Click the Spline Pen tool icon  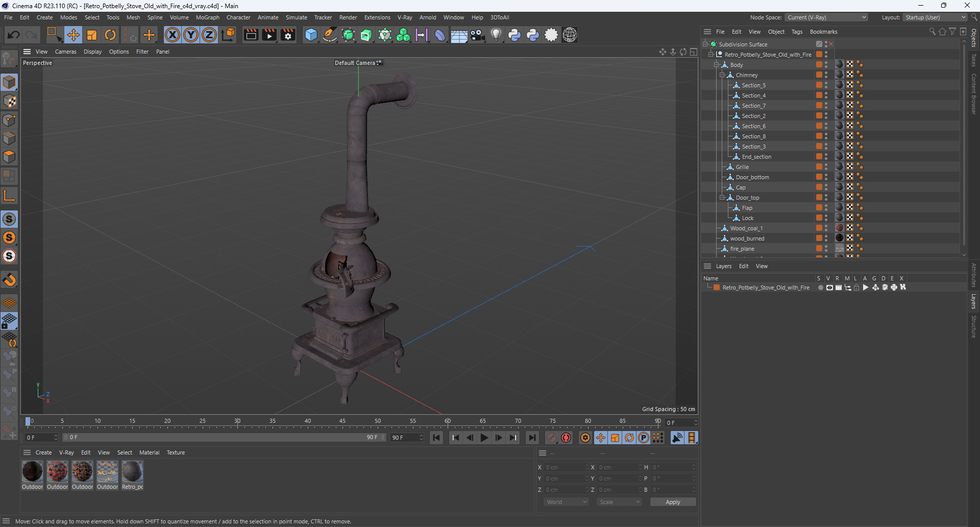(330, 35)
